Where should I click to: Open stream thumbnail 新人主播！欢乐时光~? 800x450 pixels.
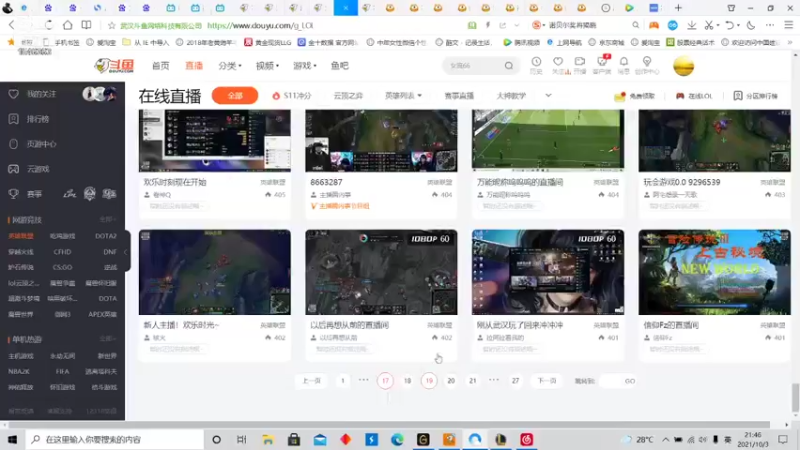coord(215,272)
